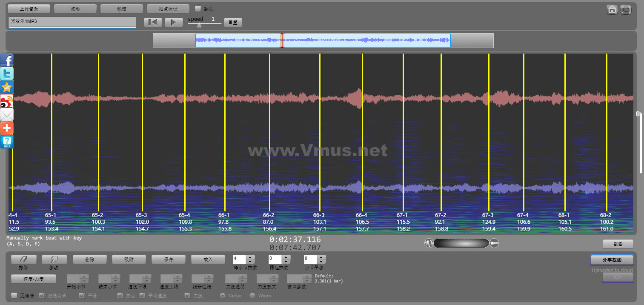
Task: Click the 上传音乐 upload music button
Action: [x=29, y=9]
